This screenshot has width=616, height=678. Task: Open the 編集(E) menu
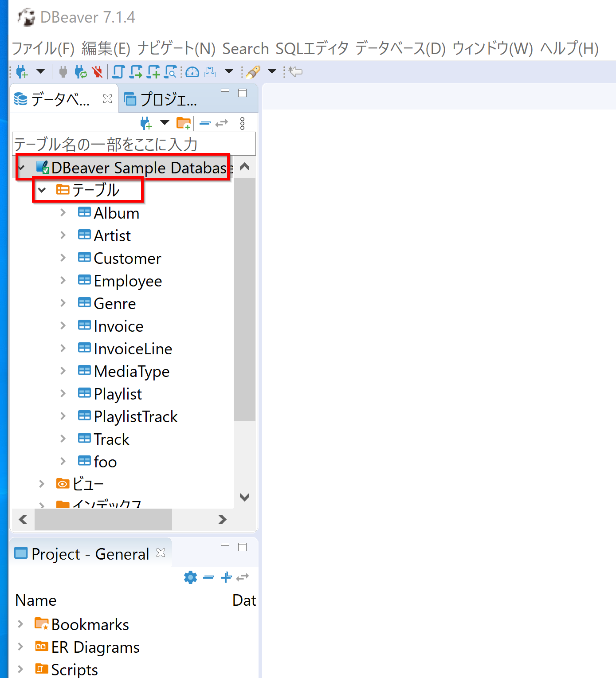(106, 48)
